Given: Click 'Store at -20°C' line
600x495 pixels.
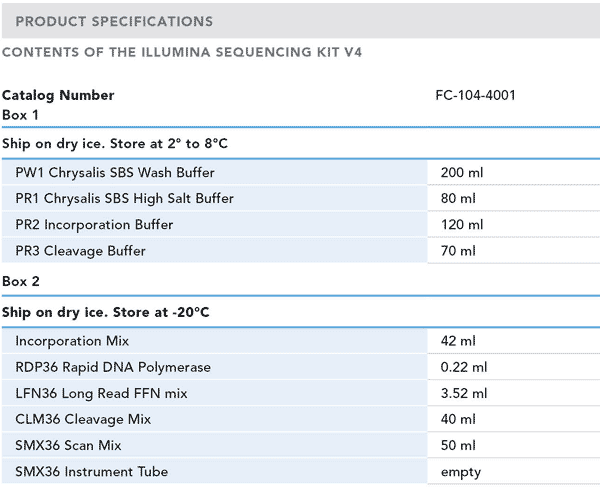Looking at the screenshot, I should click(x=106, y=312).
